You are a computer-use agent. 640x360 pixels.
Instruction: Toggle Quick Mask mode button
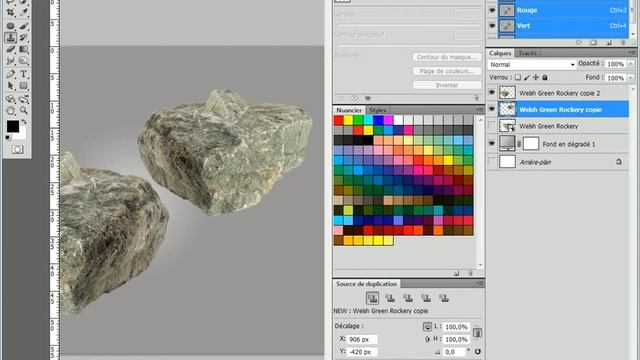[x=17, y=149]
